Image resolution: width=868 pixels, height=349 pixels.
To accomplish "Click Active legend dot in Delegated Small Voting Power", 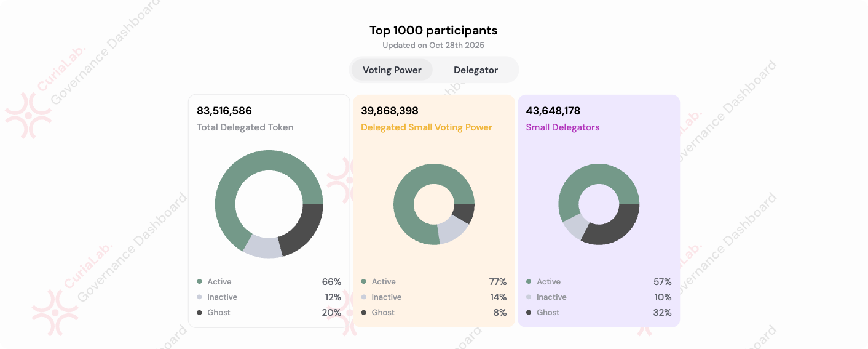I will pos(364,282).
